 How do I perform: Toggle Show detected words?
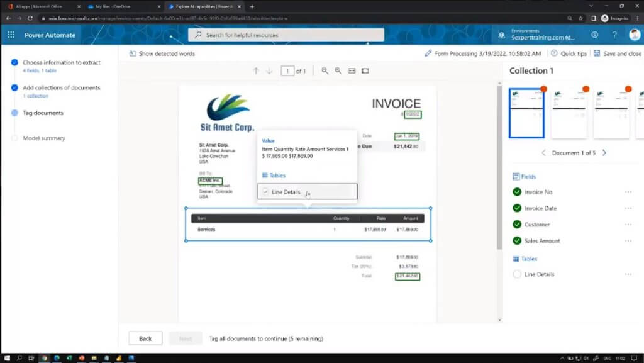(162, 53)
